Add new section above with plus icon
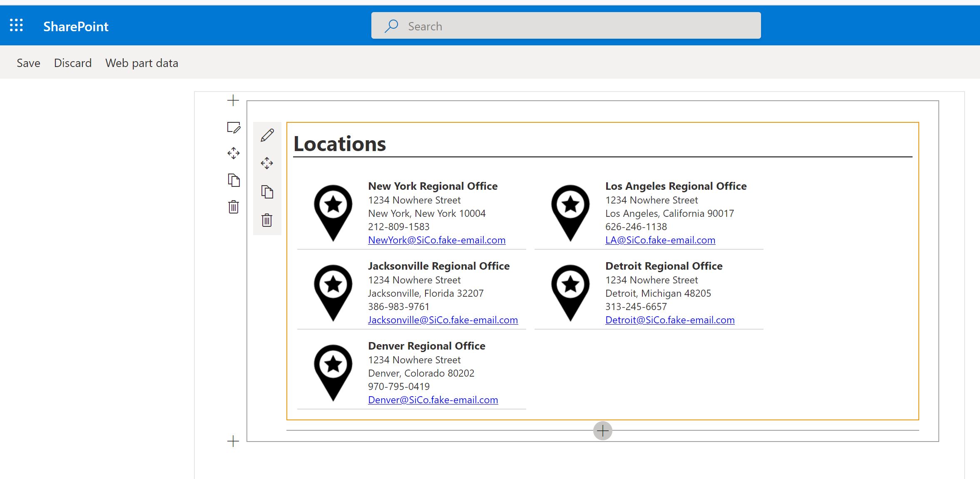This screenshot has width=980, height=479. [233, 100]
